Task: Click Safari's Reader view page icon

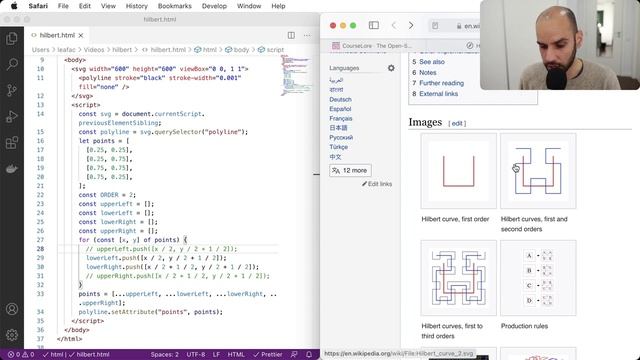Action: click(435, 26)
